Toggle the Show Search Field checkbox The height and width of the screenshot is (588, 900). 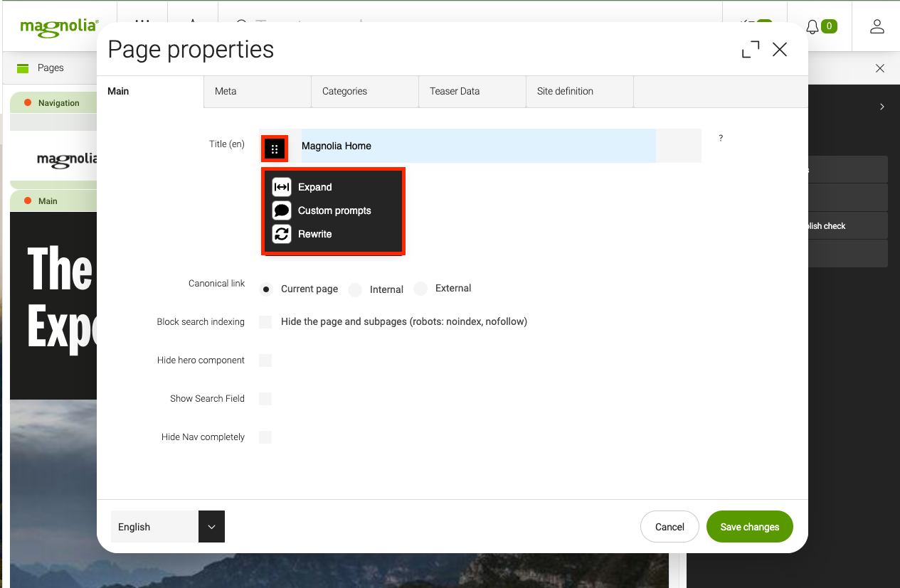tap(265, 399)
